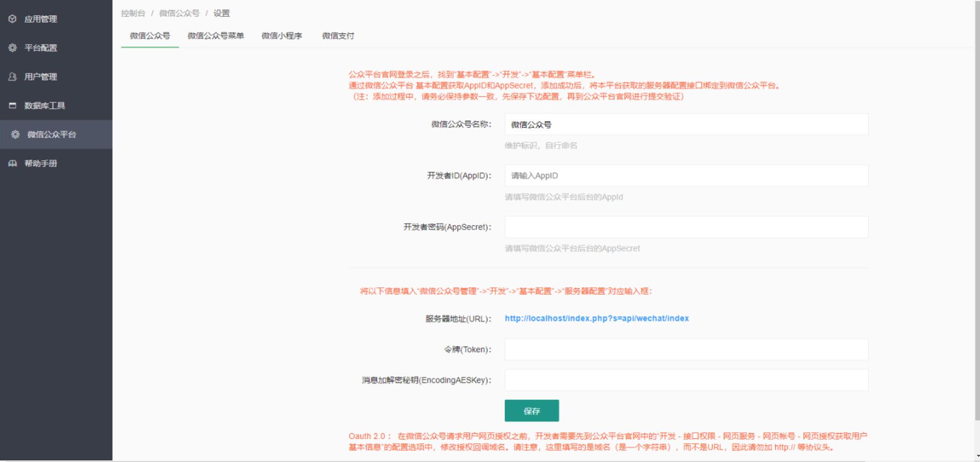Open the 微信小程序 tab
980x462 pixels.
pyautogui.click(x=281, y=36)
